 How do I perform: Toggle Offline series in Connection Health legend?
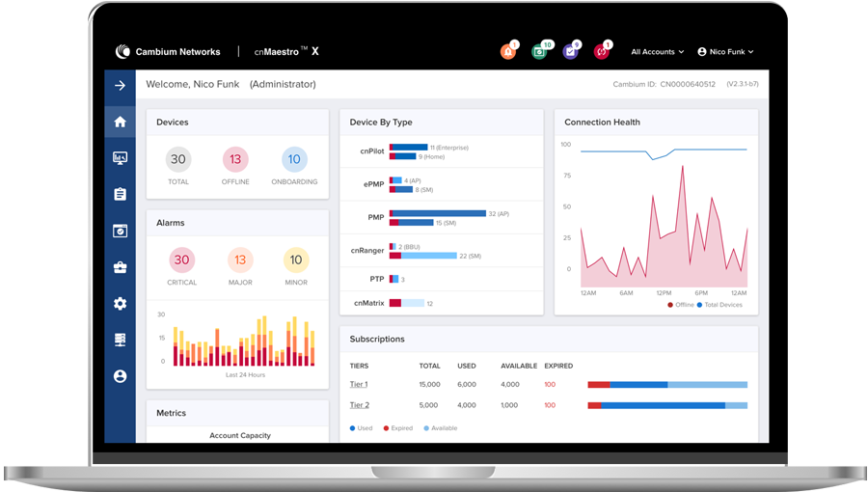(x=680, y=305)
